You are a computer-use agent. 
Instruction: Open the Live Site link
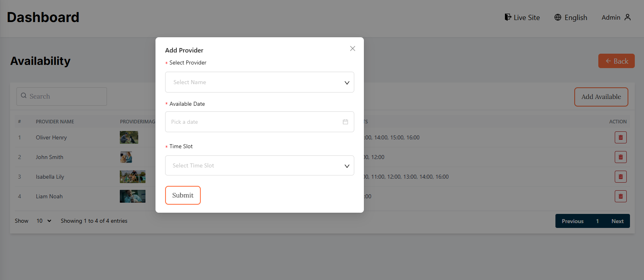coord(522,17)
